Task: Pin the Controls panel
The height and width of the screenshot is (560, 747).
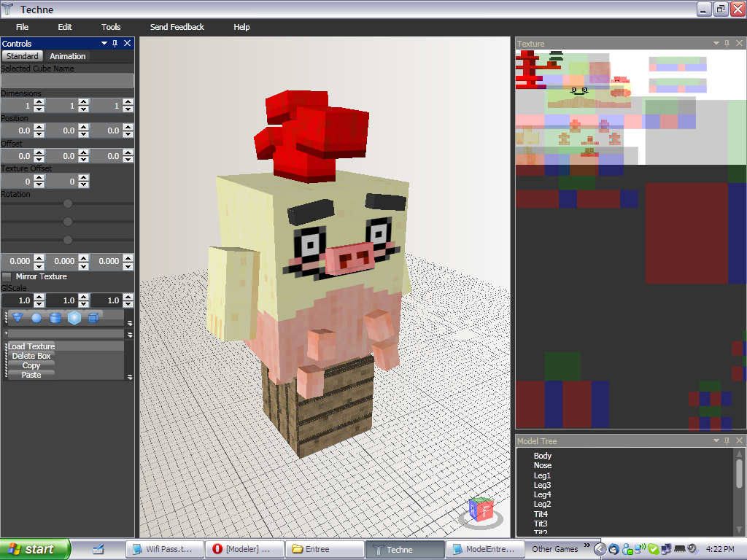Action: pos(115,43)
